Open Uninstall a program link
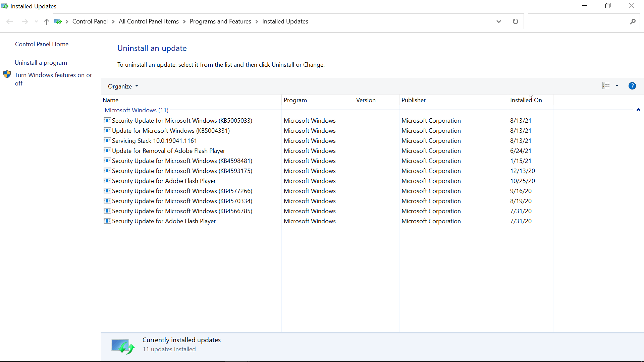Viewport: 644px width, 362px height. coord(41,63)
